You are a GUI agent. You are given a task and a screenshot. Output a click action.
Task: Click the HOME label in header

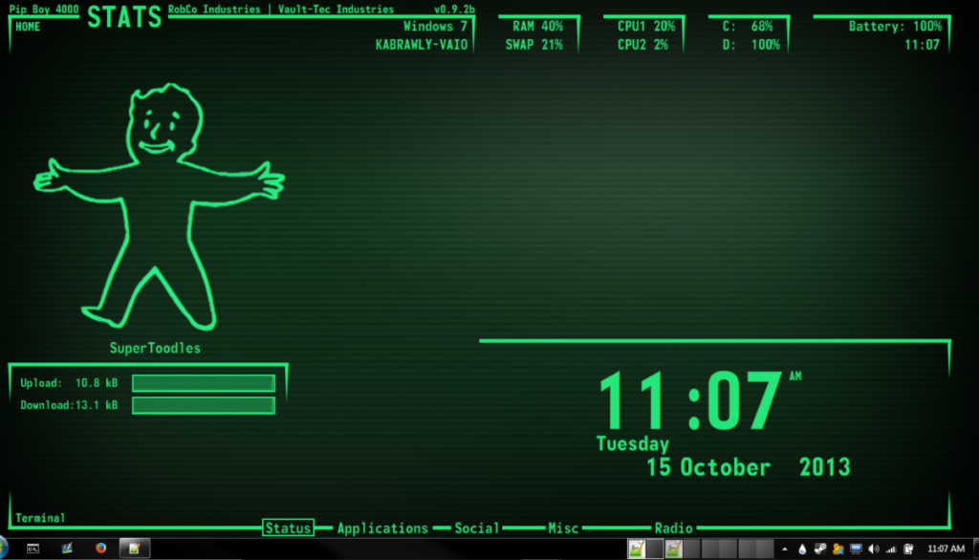[28, 27]
